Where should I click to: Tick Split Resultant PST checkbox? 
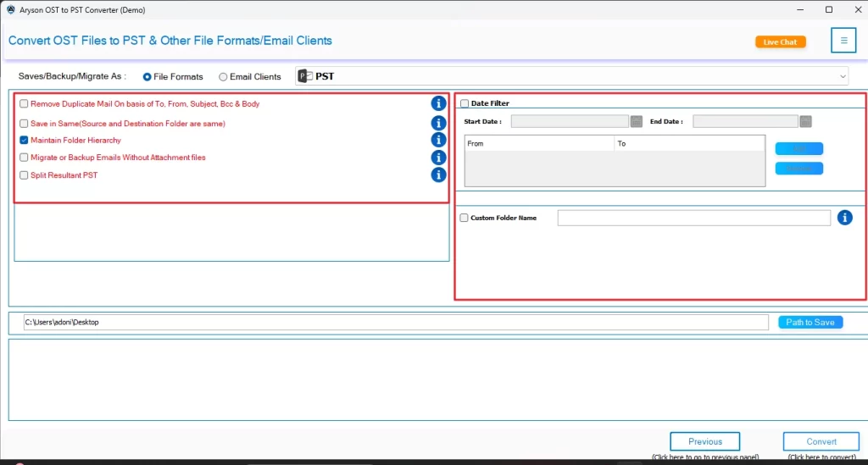[x=24, y=175]
